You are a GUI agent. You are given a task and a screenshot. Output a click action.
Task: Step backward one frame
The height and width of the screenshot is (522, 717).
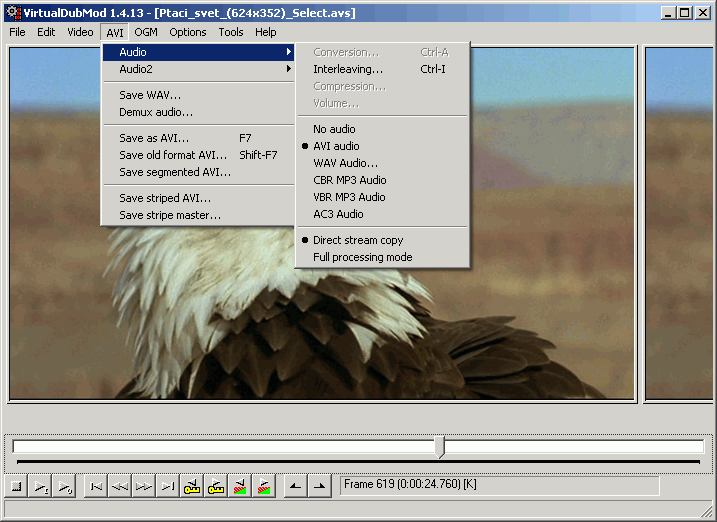coord(120,486)
